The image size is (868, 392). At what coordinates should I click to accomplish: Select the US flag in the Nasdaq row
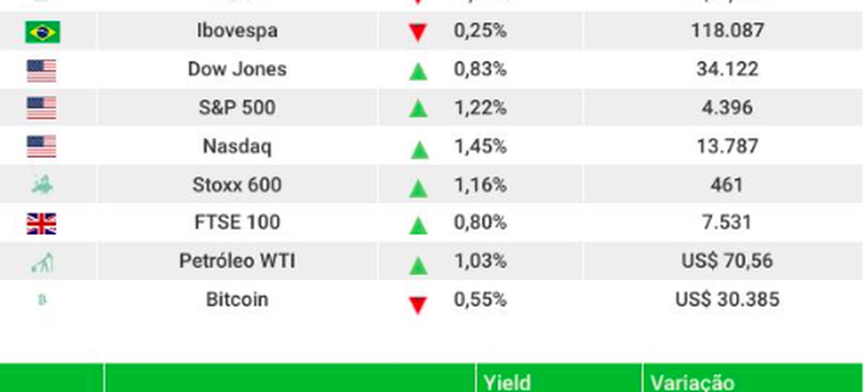pyautogui.click(x=41, y=147)
